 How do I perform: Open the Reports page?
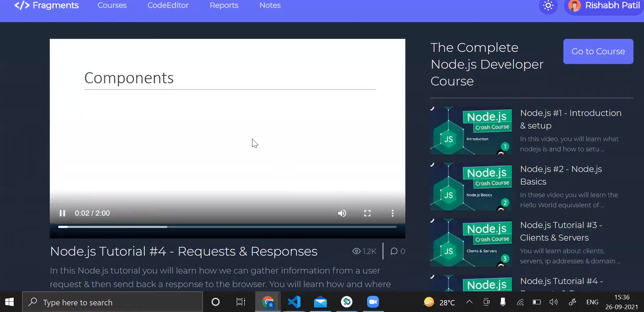pyautogui.click(x=224, y=6)
